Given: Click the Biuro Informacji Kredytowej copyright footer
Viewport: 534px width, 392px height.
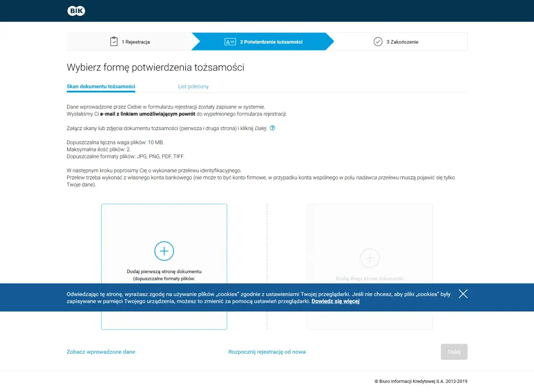Looking at the screenshot, I should click(x=421, y=381).
